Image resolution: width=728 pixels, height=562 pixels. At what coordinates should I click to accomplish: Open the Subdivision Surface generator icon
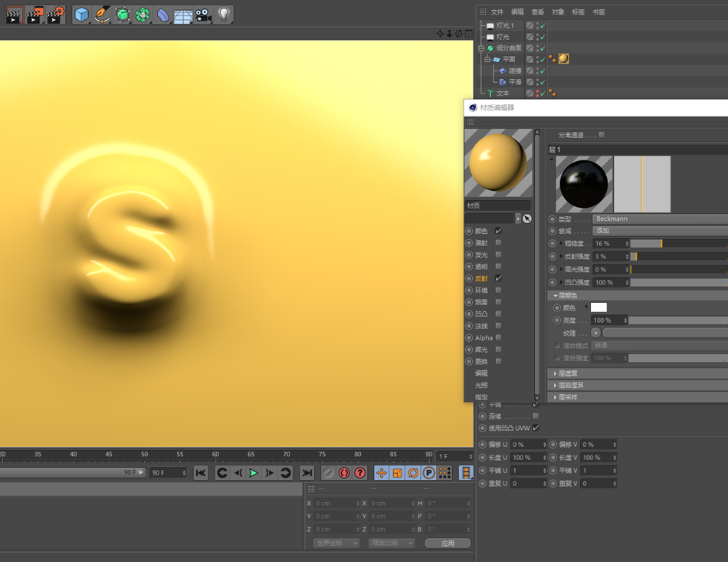123,15
